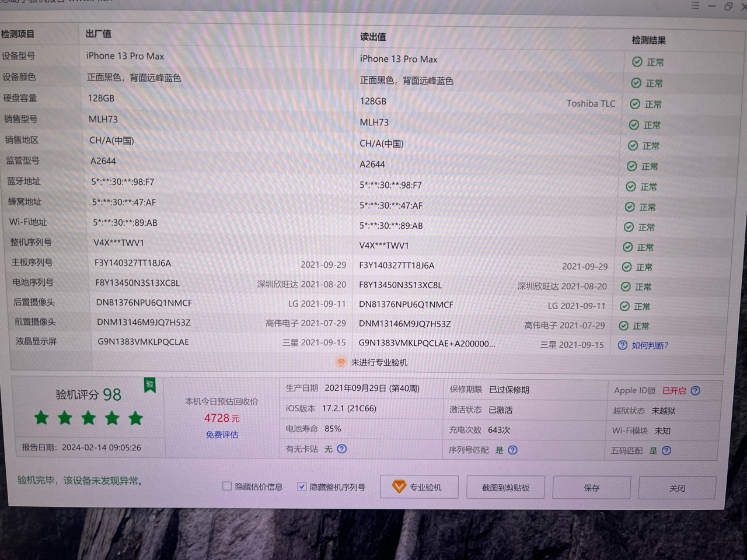Viewport: 747px width, 560px height.
Task: Enable the 隐藏估价信息 checkbox
Action: (x=226, y=486)
